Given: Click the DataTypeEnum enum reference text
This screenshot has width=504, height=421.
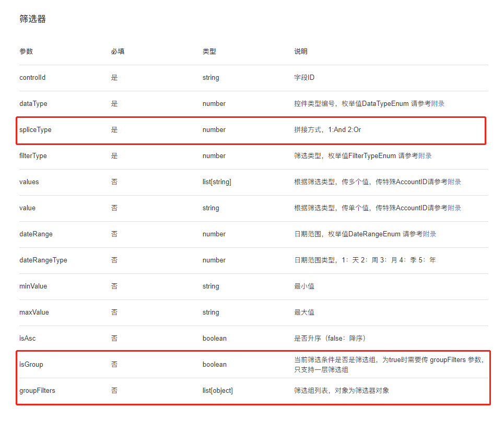Looking at the screenshot, I should coord(386,103).
